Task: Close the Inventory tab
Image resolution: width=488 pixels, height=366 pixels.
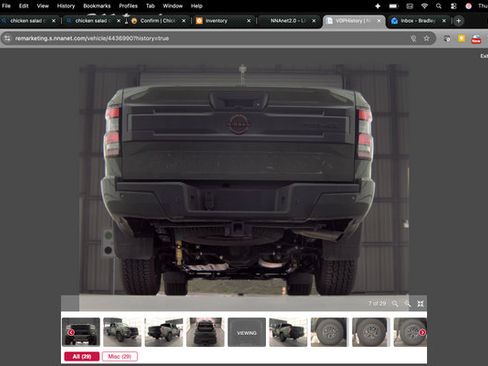Action: point(249,21)
